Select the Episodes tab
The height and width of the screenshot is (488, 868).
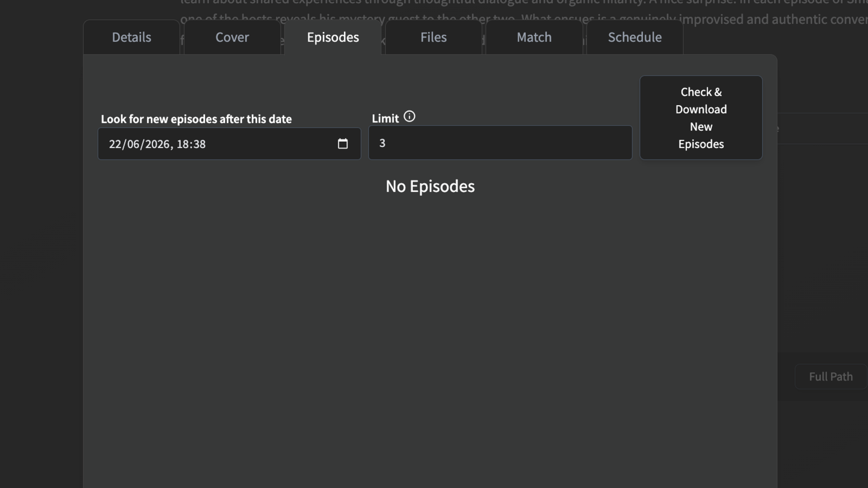coord(333,37)
